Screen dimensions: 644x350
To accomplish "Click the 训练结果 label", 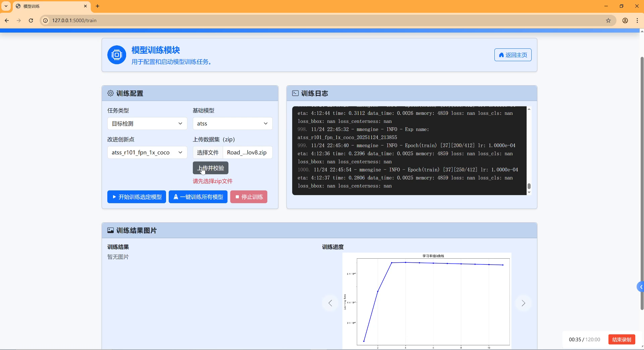I will coord(118,247).
